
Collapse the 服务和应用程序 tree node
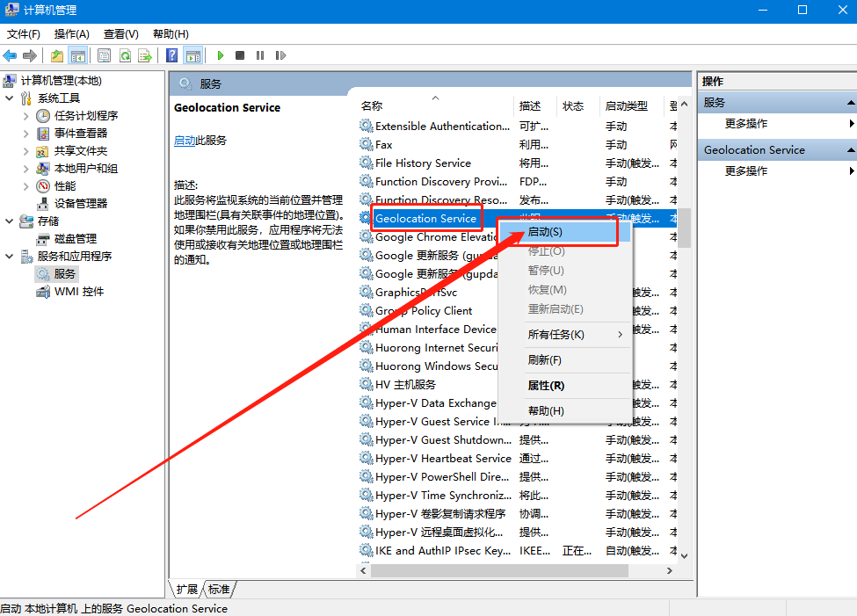pyautogui.click(x=10, y=257)
